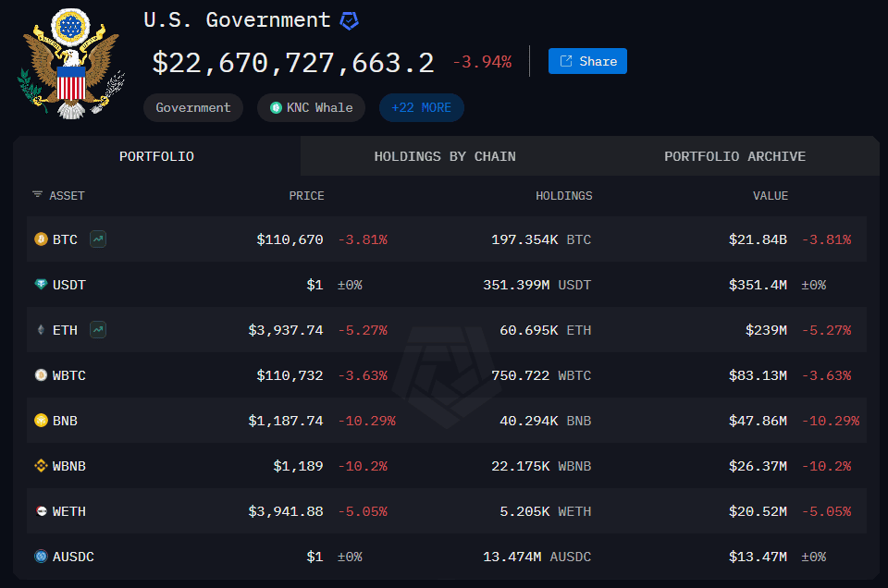Screen dimensions: 888x588
Task: Click the $21.84B BTC value
Action: [x=758, y=239]
